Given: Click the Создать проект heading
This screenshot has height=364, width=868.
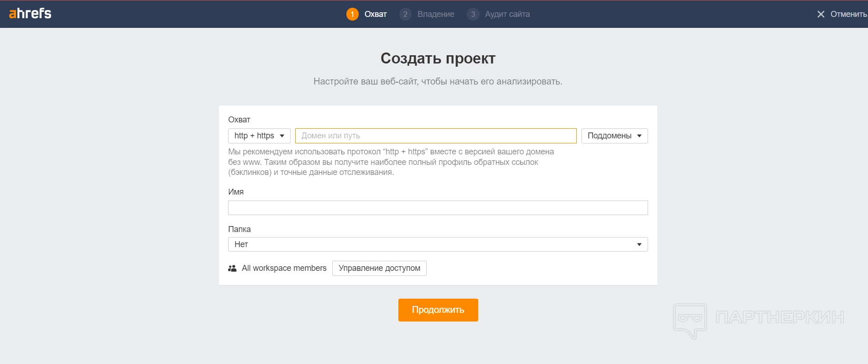Looking at the screenshot, I should click(x=438, y=58).
